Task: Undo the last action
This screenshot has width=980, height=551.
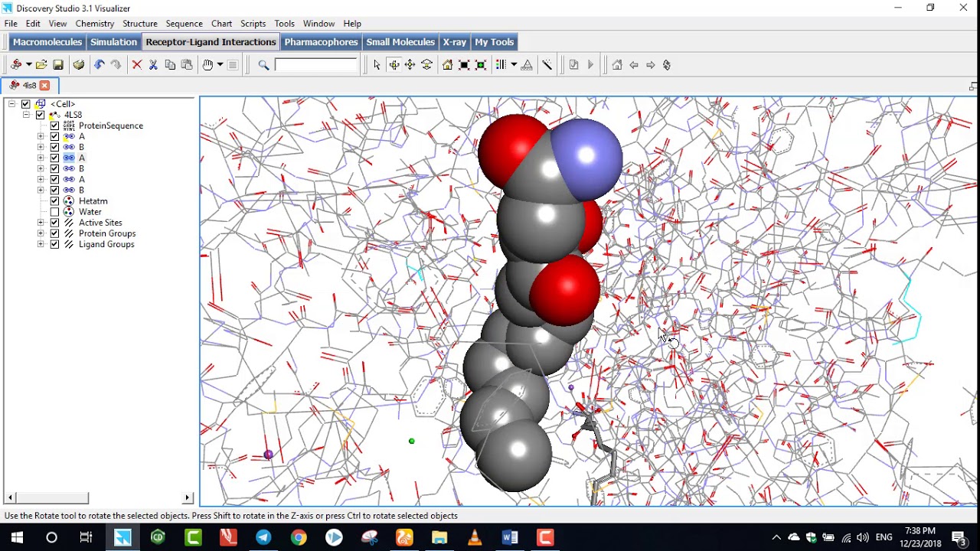Action: pyautogui.click(x=99, y=65)
